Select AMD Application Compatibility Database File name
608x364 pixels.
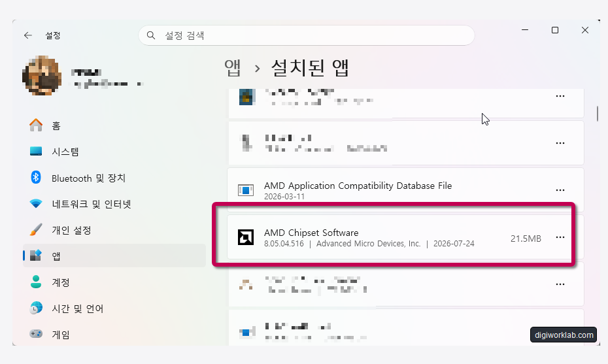tap(358, 186)
